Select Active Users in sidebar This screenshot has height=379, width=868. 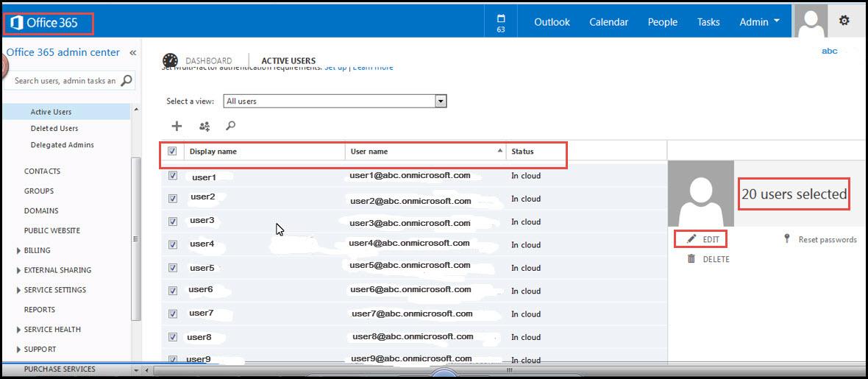coord(51,112)
